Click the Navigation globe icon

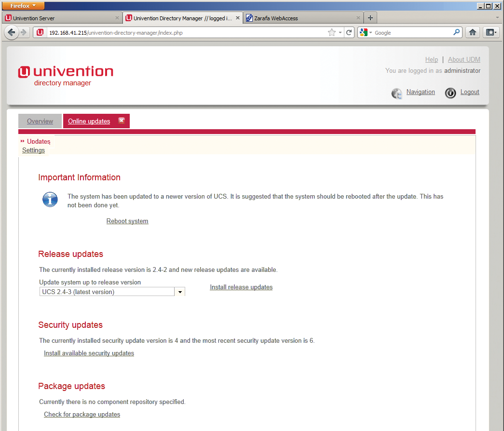click(x=397, y=93)
